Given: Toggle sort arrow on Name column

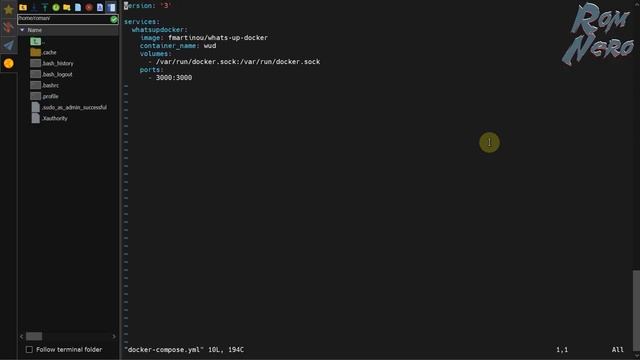Looking at the screenshot, I should [22, 30].
